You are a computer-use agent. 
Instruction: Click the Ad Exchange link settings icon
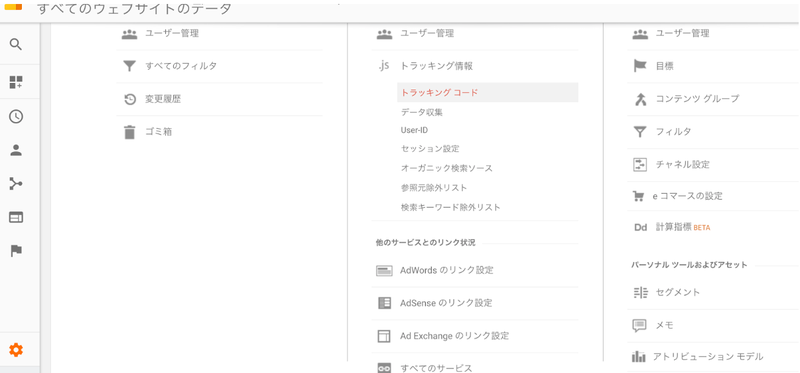[384, 336]
